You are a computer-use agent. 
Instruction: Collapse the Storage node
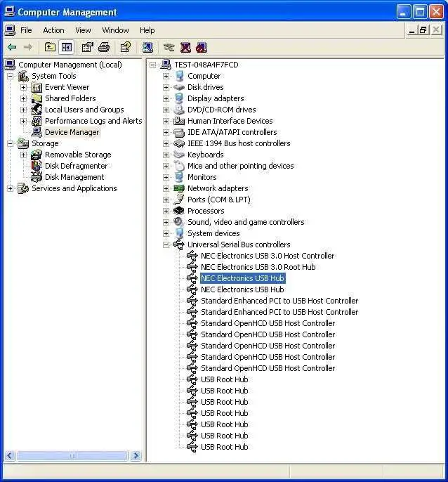pos(10,143)
